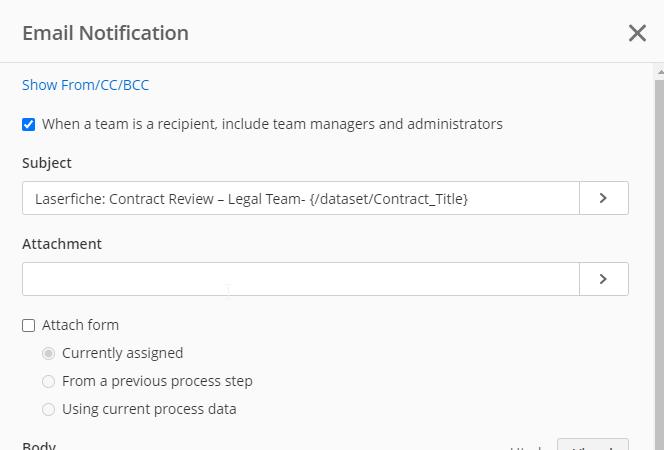Select Using current process data option
664x450 pixels.
(48, 409)
